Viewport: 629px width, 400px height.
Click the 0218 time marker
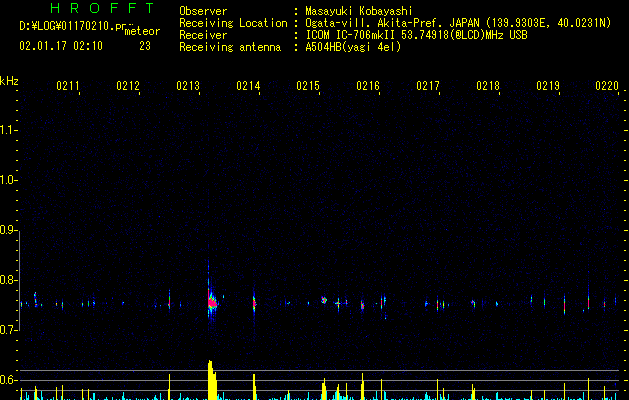pos(488,86)
